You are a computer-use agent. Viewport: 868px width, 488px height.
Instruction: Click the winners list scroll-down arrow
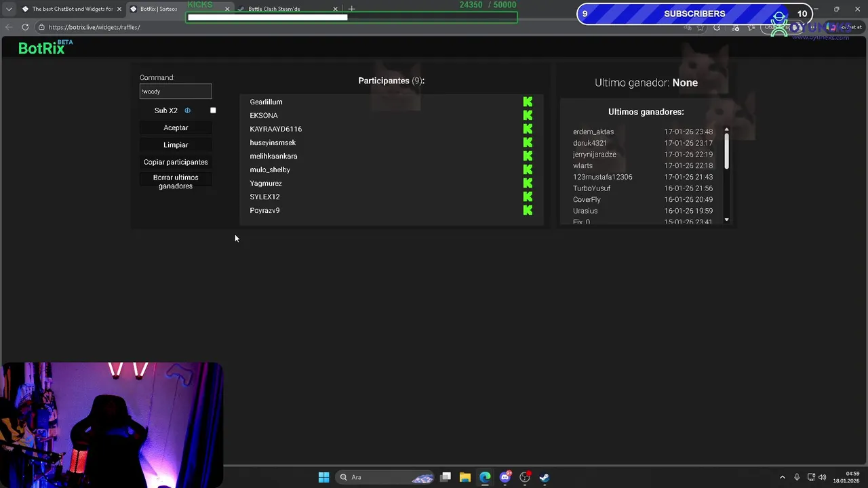point(726,220)
